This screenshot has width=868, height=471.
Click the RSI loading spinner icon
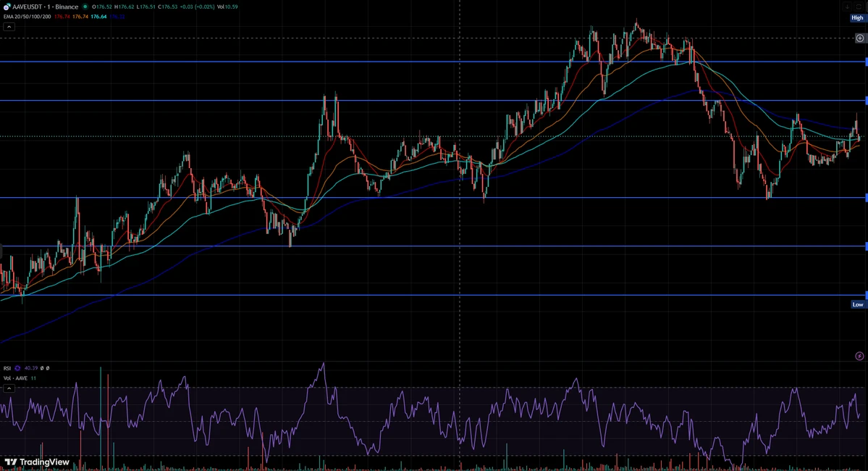point(17,368)
